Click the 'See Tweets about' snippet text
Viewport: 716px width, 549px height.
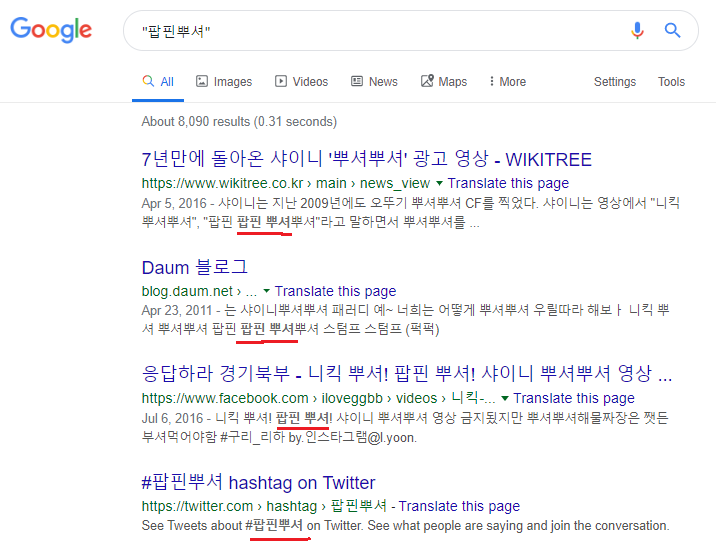point(405,526)
